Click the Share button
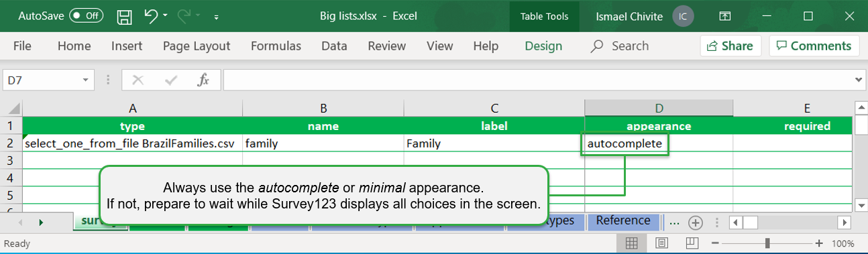 click(730, 46)
